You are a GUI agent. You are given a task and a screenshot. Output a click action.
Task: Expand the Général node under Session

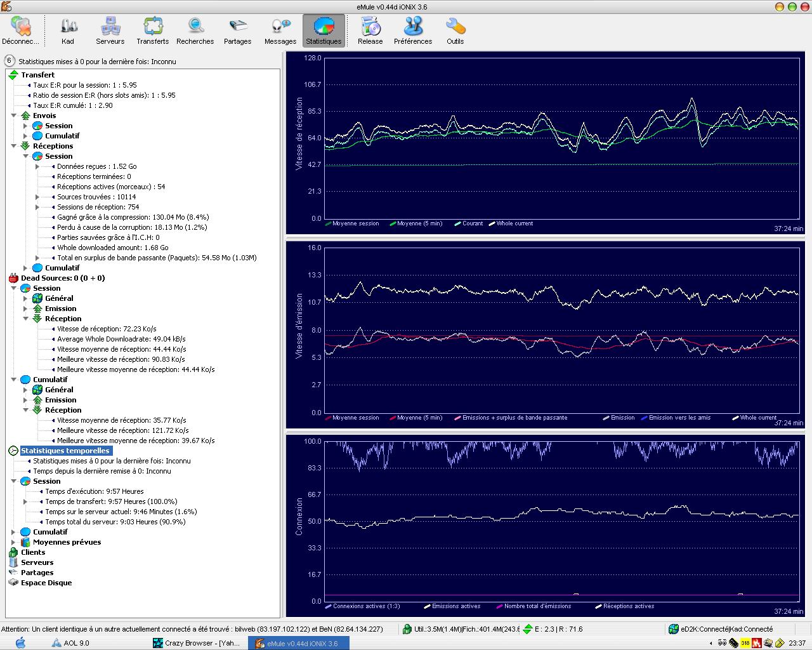click(25, 298)
